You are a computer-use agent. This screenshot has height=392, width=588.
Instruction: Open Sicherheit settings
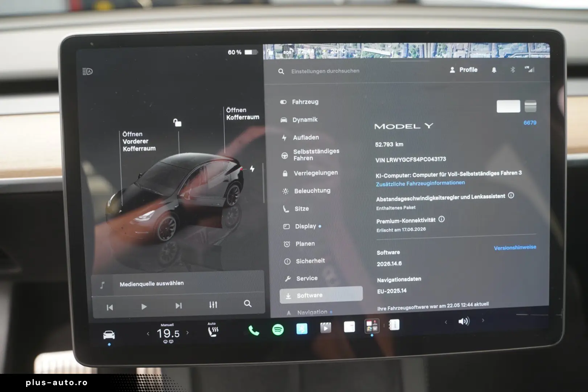coord(304,261)
